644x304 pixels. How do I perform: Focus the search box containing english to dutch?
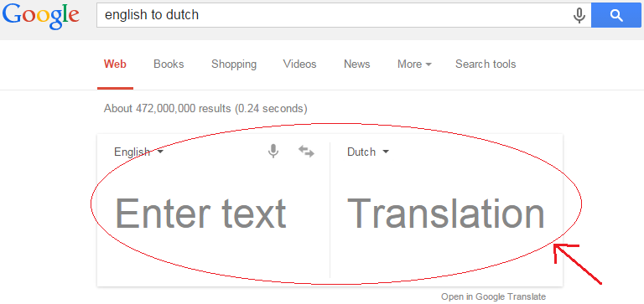[334, 15]
